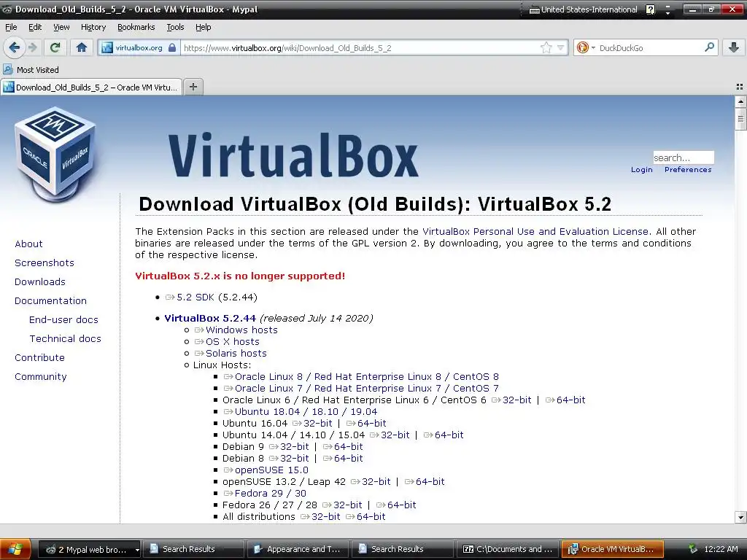Click the DuckDuckGo search input field
This screenshot has width=747, height=560.
tap(650, 47)
